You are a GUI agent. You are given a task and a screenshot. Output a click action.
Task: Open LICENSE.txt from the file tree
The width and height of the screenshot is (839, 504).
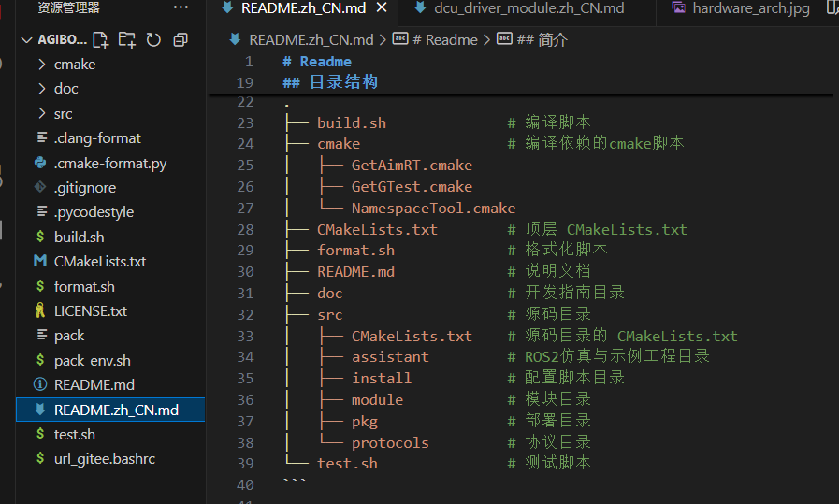90,310
